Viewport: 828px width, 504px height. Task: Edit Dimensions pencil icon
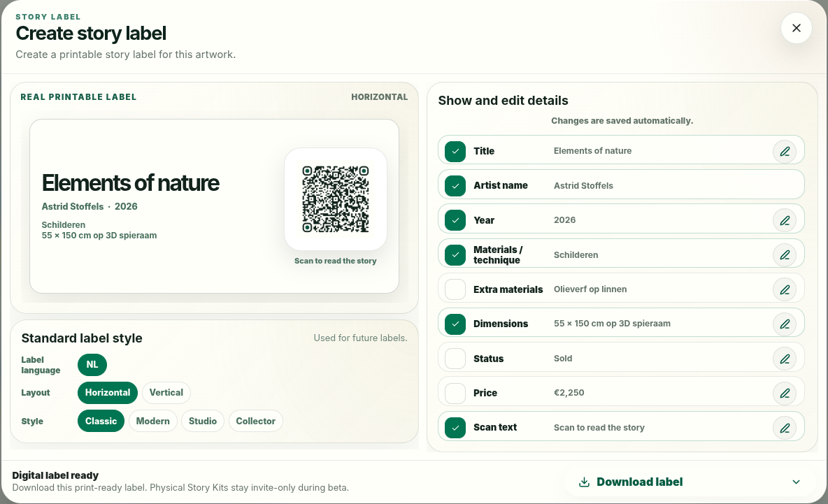(x=785, y=324)
